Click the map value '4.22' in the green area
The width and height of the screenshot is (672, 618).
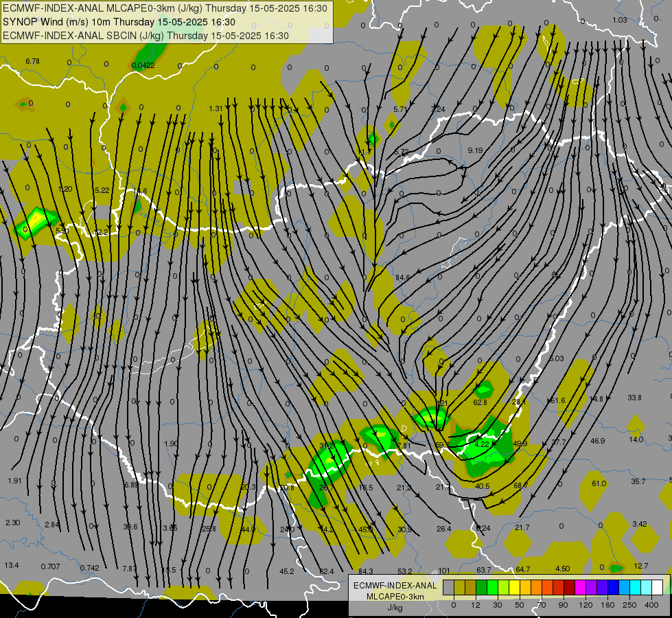pyautogui.click(x=482, y=444)
